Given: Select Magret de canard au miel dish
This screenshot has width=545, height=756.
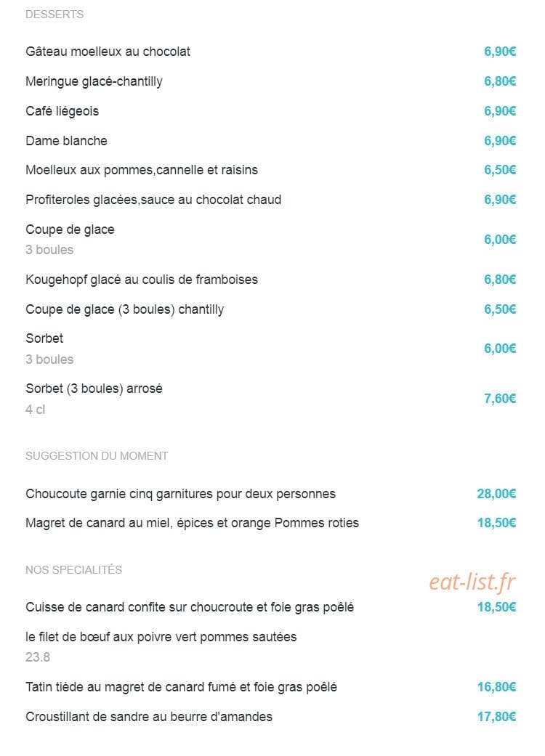Looking at the screenshot, I should point(192,523).
